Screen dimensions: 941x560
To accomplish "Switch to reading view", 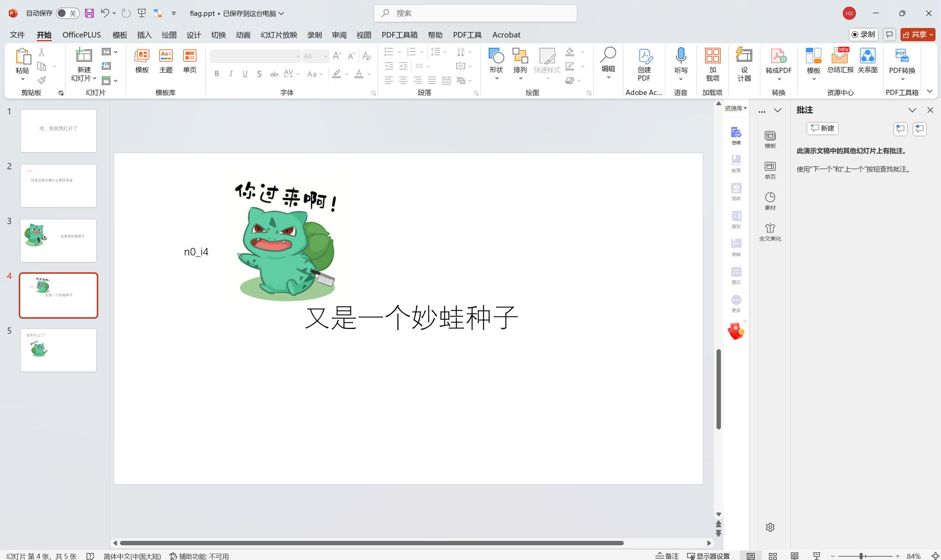I will [795, 556].
